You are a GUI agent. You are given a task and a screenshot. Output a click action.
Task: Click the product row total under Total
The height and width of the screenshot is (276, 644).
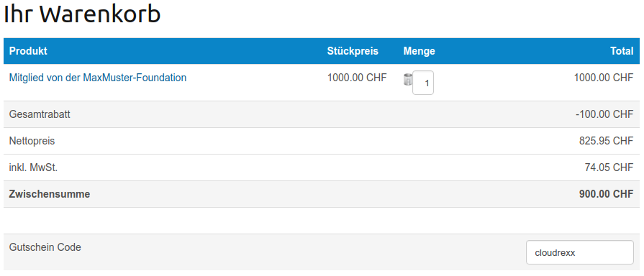click(x=604, y=78)
